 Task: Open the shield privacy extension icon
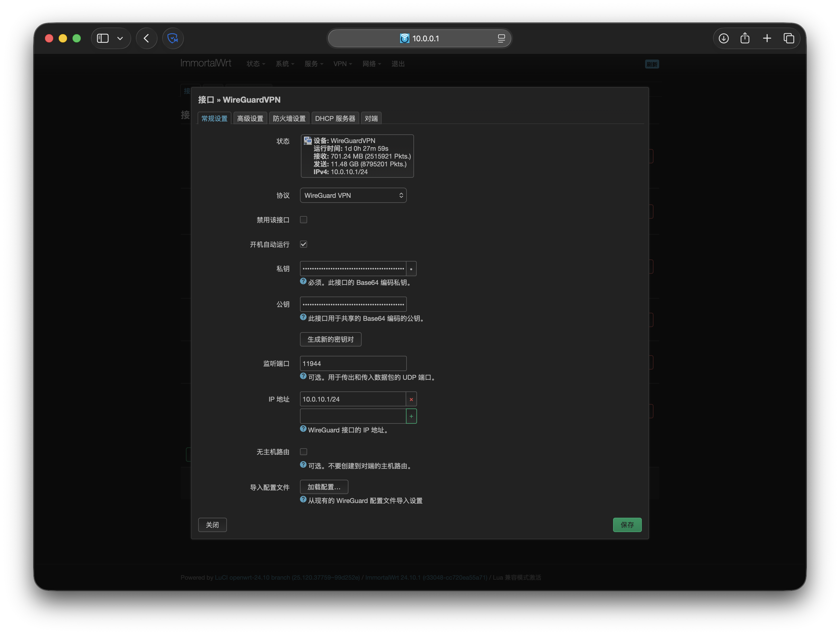pos(173,38)
